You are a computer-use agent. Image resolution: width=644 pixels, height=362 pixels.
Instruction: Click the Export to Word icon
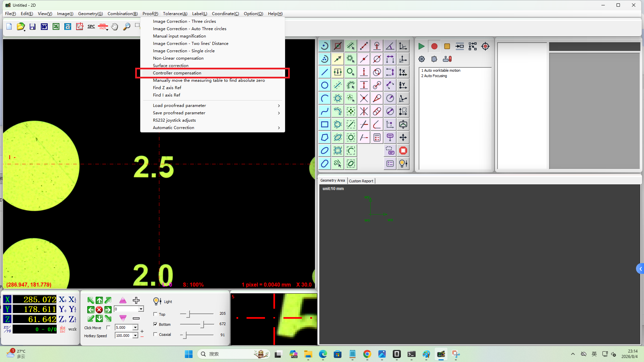coord(44,26)
